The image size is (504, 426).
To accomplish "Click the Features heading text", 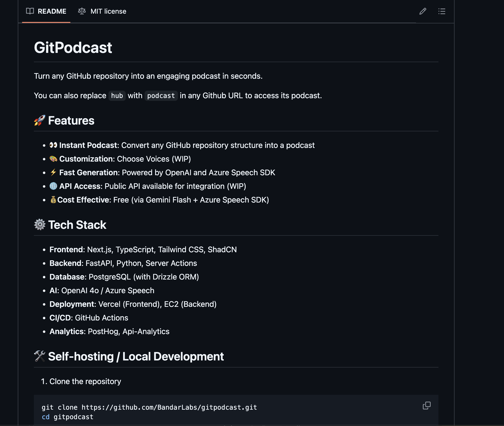I will (71, 120).
